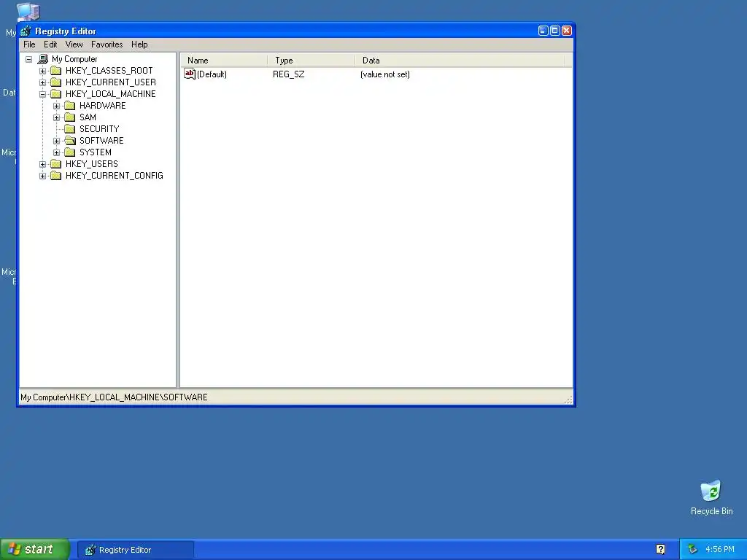Expand the SOFTWARE subkey
Viewport: 747px width, 560px height.
click(57, 141)
